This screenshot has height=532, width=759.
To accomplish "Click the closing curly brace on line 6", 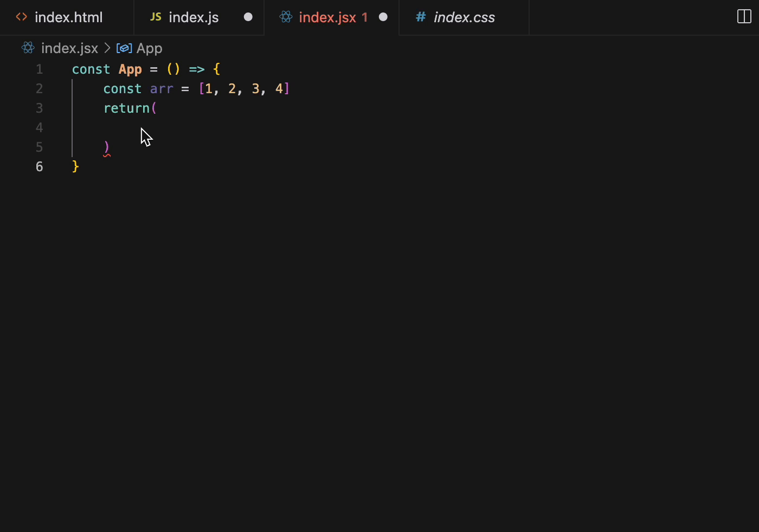I will pos(75,167).
